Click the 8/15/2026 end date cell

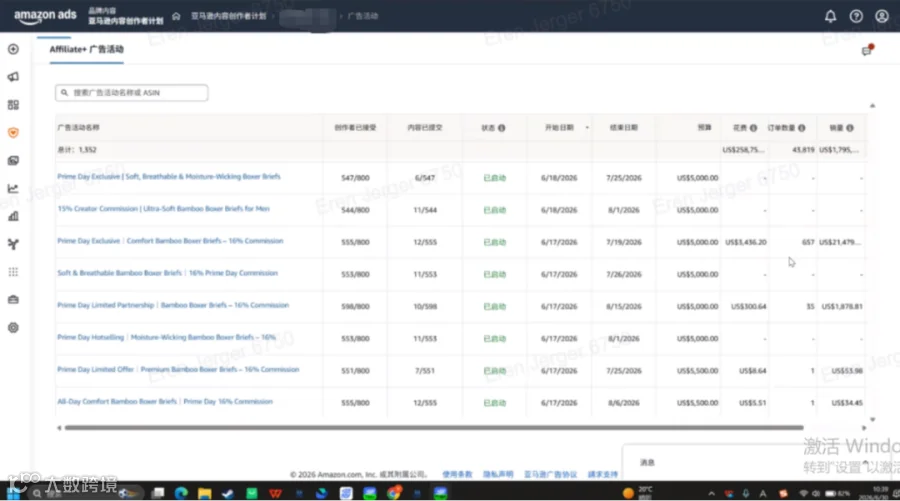[623, 306]
